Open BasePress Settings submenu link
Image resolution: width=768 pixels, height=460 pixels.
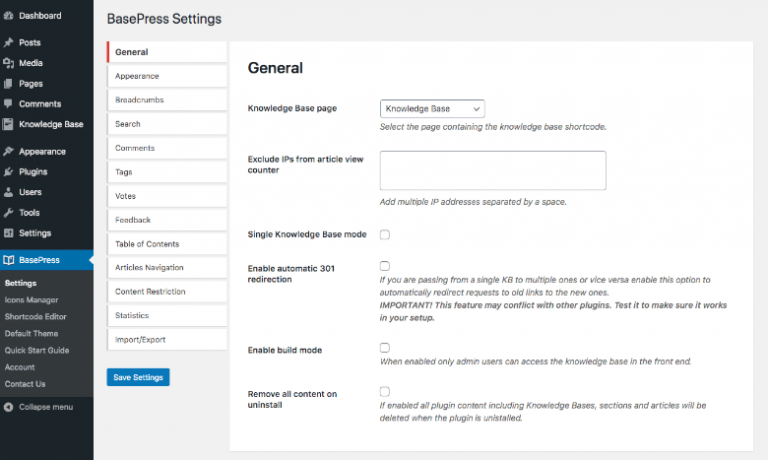coord(21,283)
